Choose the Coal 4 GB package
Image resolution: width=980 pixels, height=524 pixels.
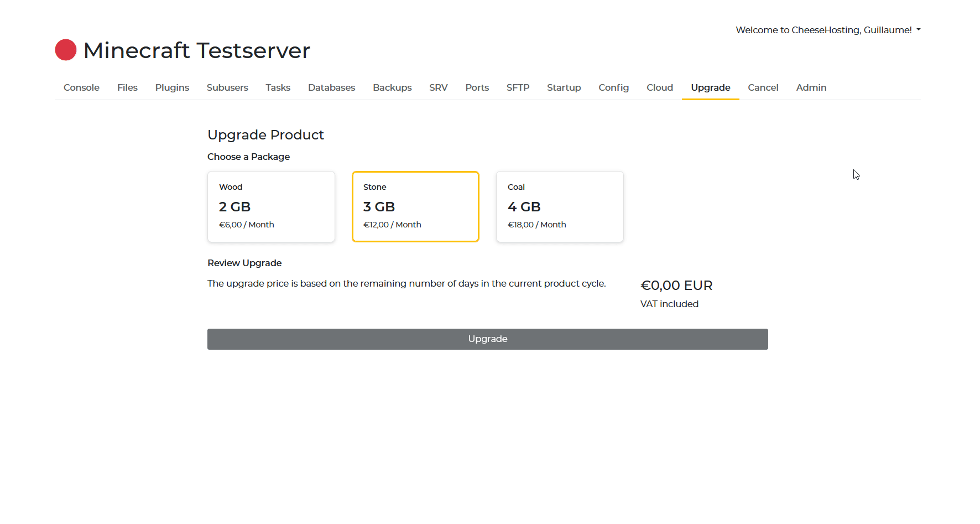point(560,206)
